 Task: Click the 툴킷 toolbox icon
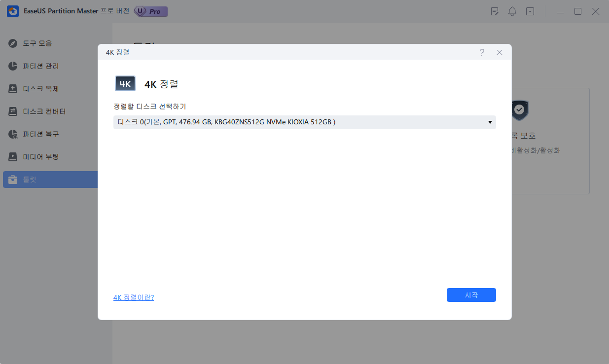[13, 180]
